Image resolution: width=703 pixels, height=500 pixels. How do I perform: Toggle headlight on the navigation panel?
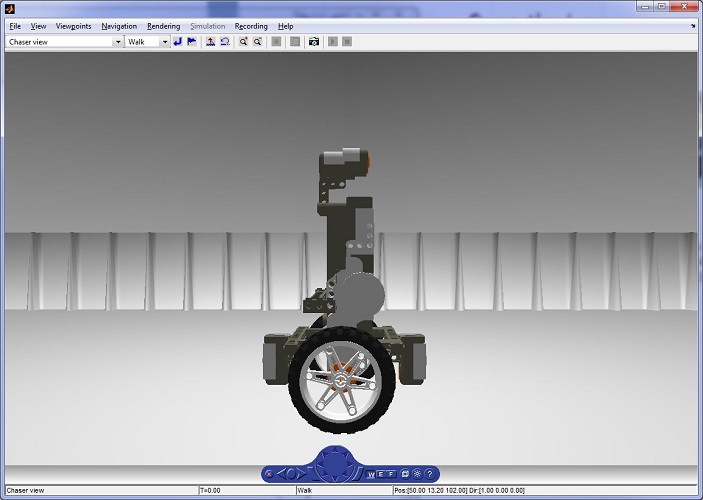(x=417, y=473)
